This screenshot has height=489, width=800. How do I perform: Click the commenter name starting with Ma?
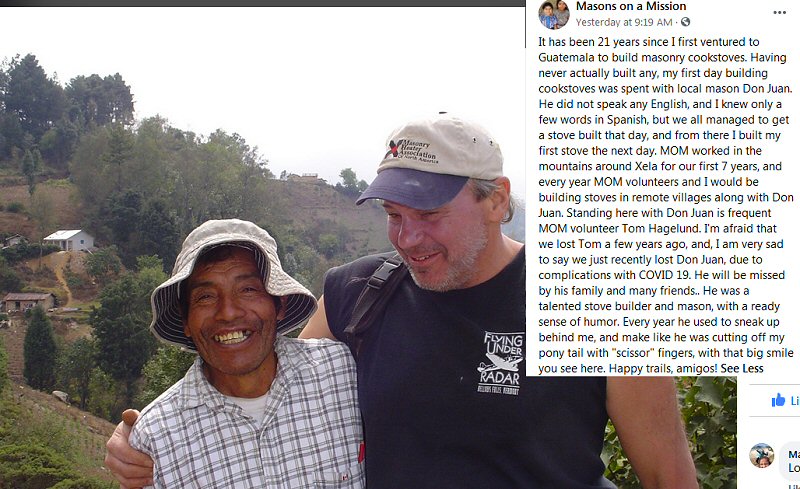[x=794, y=454]
